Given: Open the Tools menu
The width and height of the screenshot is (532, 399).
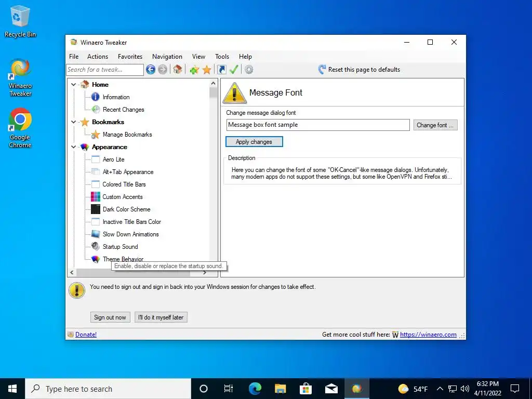Looking at the screenshot, I should coord(222,57).
